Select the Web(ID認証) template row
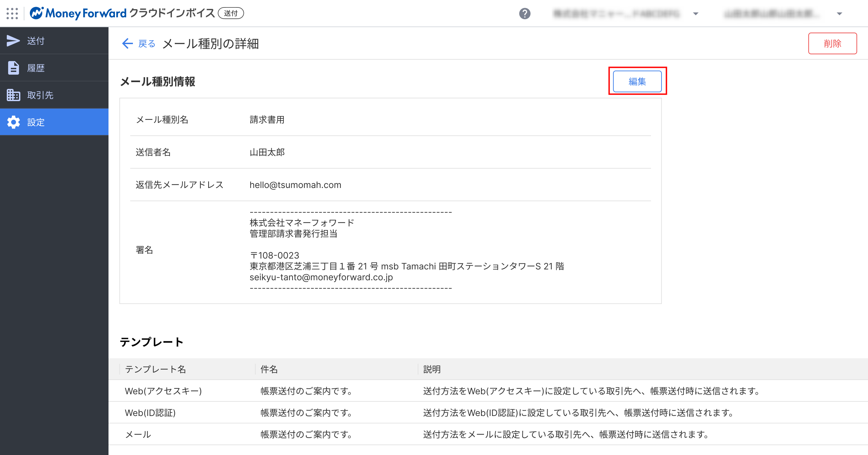This screenshot has width=868, height=455. pyautogui.click(x=150, y=413)
